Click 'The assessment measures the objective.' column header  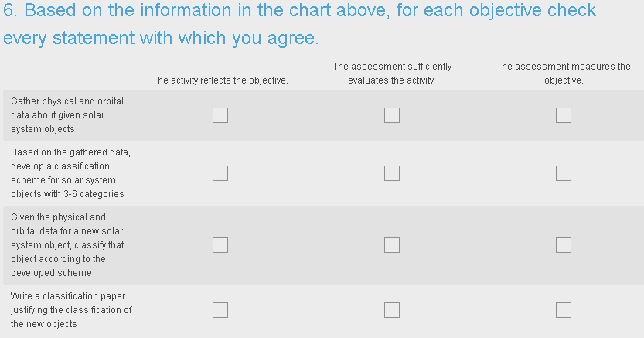click(564, 73)
